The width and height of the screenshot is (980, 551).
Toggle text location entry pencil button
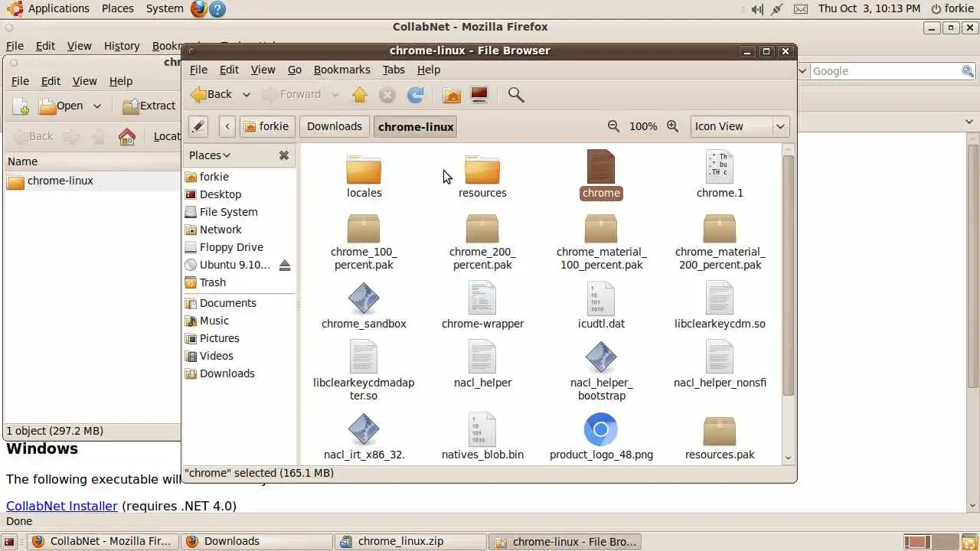pos(198,126)
